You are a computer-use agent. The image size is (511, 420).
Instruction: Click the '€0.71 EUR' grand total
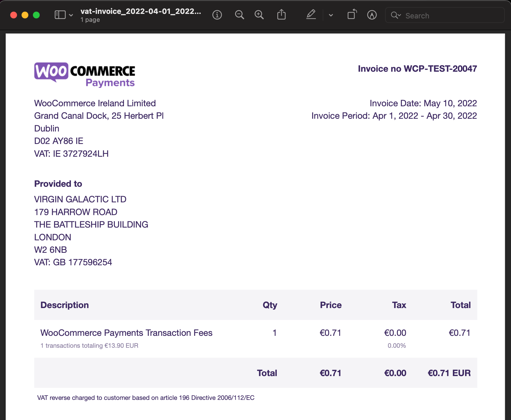[x=449, y=373]
